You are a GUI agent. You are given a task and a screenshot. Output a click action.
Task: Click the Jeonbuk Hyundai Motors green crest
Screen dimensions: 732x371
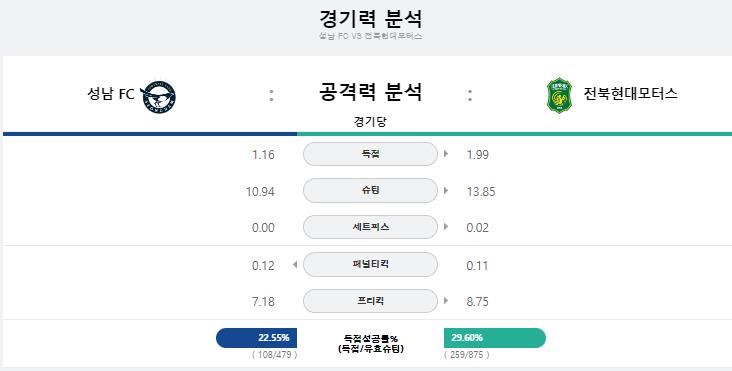tap(559, 96)
